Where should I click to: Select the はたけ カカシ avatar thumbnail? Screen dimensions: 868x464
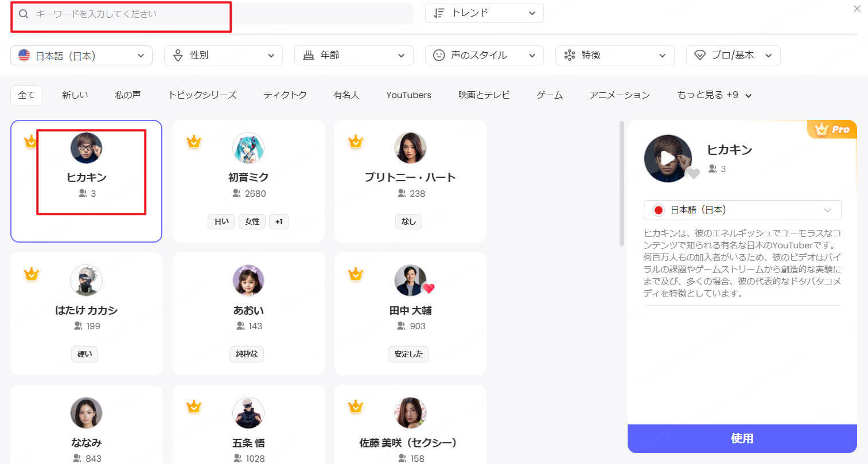pyautogui.click(x=86, y=280)
